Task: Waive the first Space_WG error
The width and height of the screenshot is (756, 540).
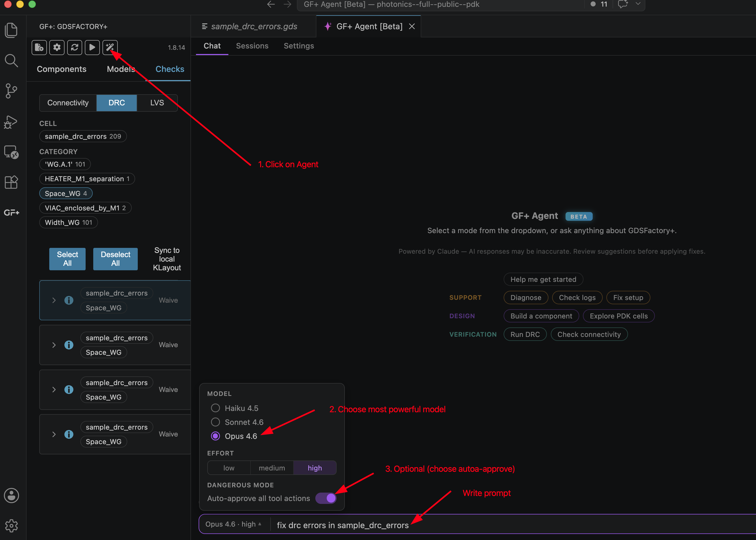Action: [168, 300]
